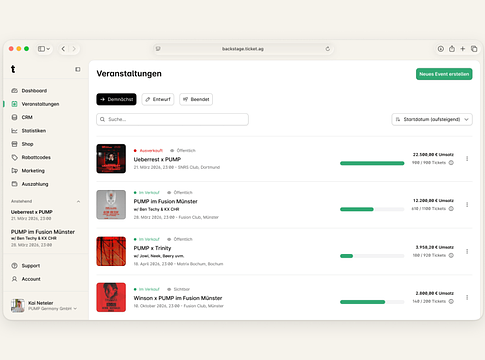The width and height of the screenshot is (485, 360).
Task: Show Safari tab overview icon
Action: coord(474,49)
